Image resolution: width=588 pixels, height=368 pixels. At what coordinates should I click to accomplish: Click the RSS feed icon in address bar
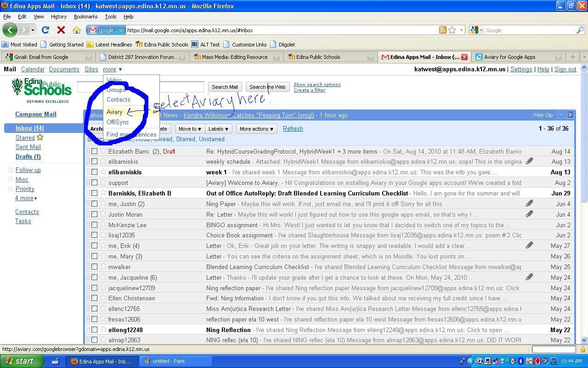442,30
